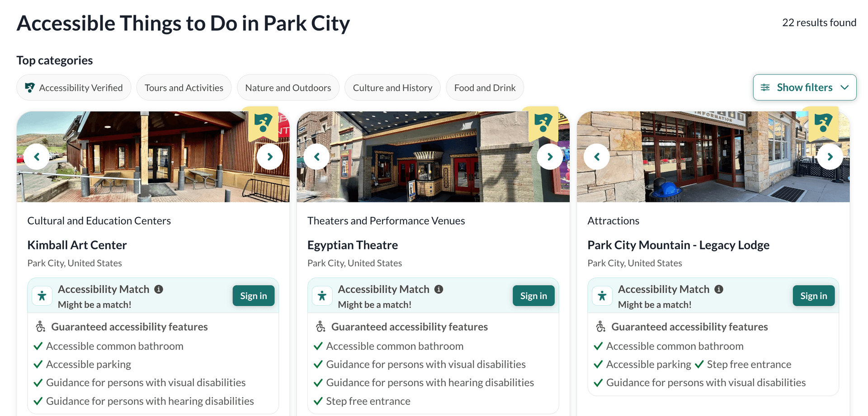Click 'Step free entrance' on Legacy Lodge card

coord(749,365)
